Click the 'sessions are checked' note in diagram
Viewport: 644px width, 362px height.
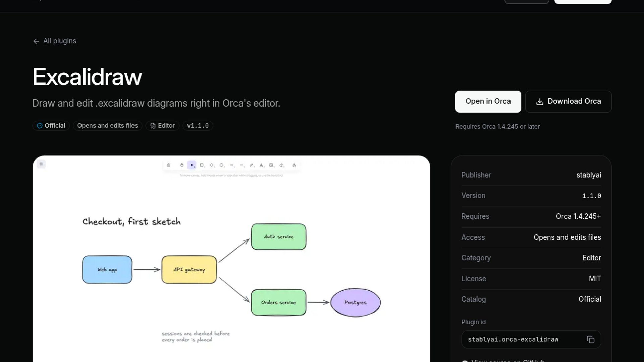tap(196, 337)
